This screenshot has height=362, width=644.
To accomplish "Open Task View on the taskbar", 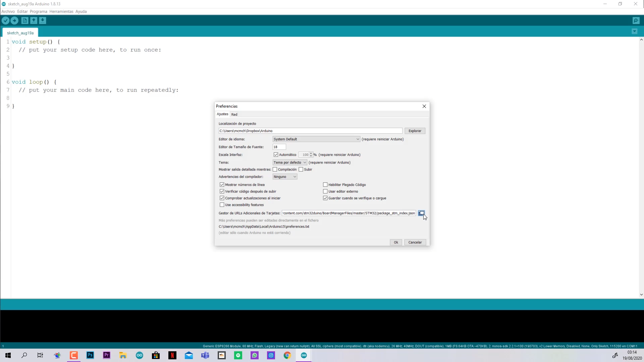I will 40,355.
